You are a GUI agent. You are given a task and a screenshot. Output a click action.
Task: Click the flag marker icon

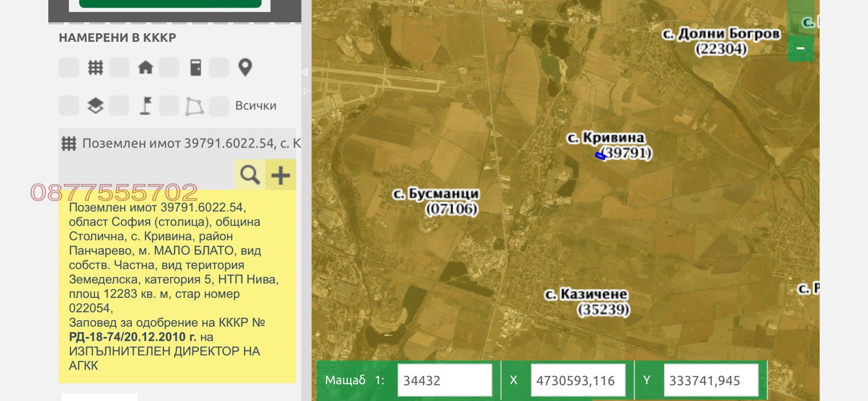(x=145, y=106)
